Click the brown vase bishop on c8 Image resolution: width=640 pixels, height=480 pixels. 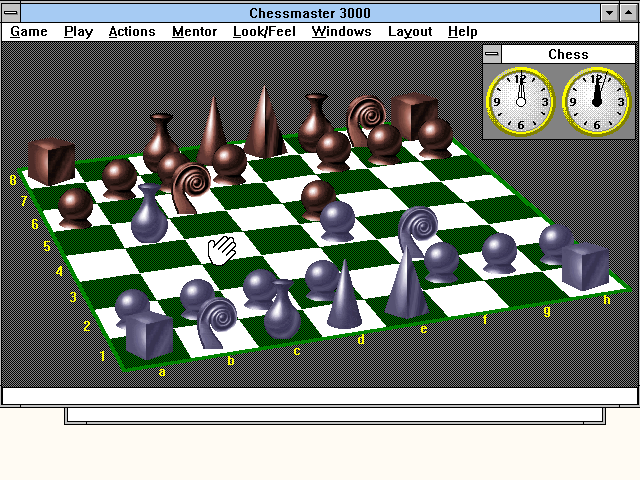(x=160, y=141)
